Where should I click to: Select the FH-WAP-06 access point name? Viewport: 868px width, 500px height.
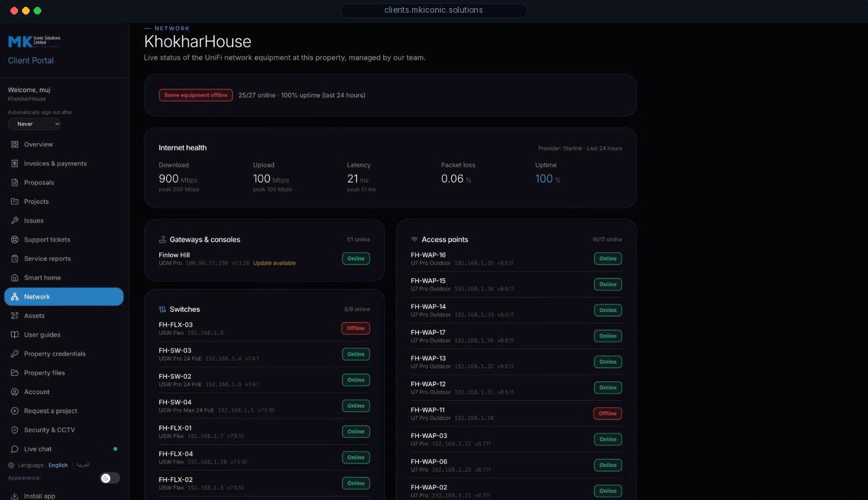429,462
